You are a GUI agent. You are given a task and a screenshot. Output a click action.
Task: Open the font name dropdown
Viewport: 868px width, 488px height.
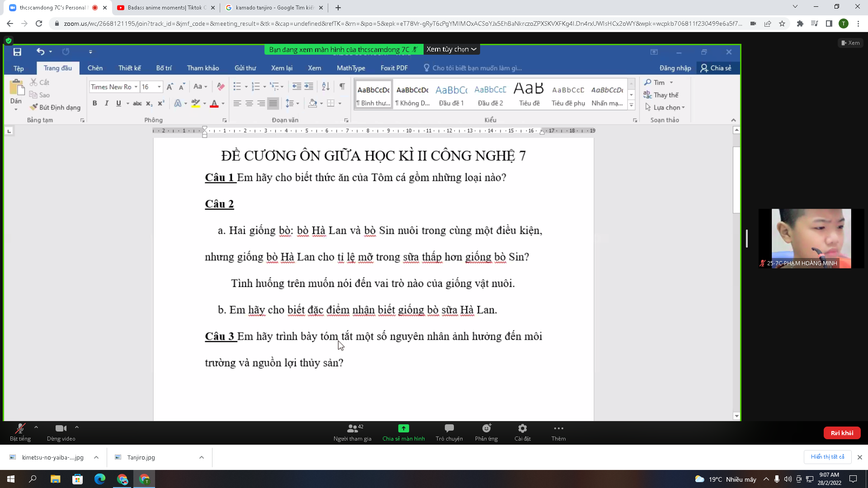coord(136,87)
